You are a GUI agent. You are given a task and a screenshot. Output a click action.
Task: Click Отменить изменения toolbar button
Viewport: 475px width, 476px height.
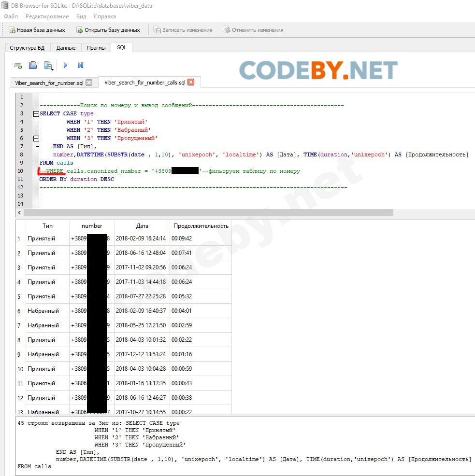click(253, 30)
